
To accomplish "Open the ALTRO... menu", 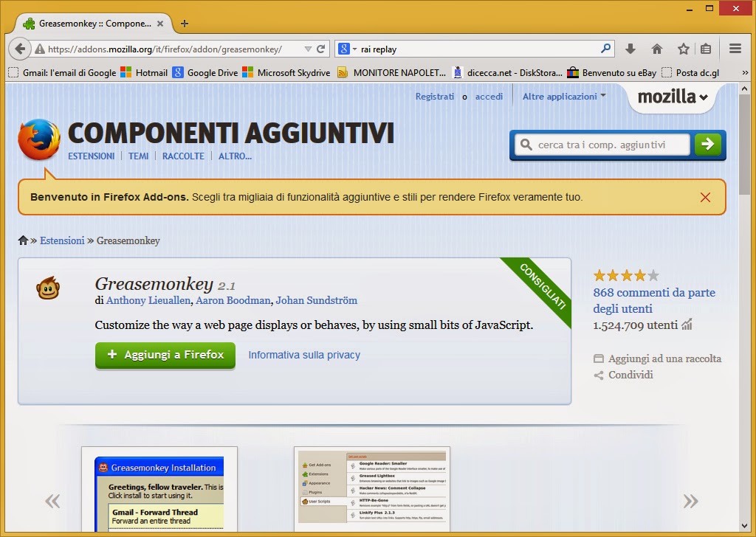I will pyautogui.click(x=235, y=156).
